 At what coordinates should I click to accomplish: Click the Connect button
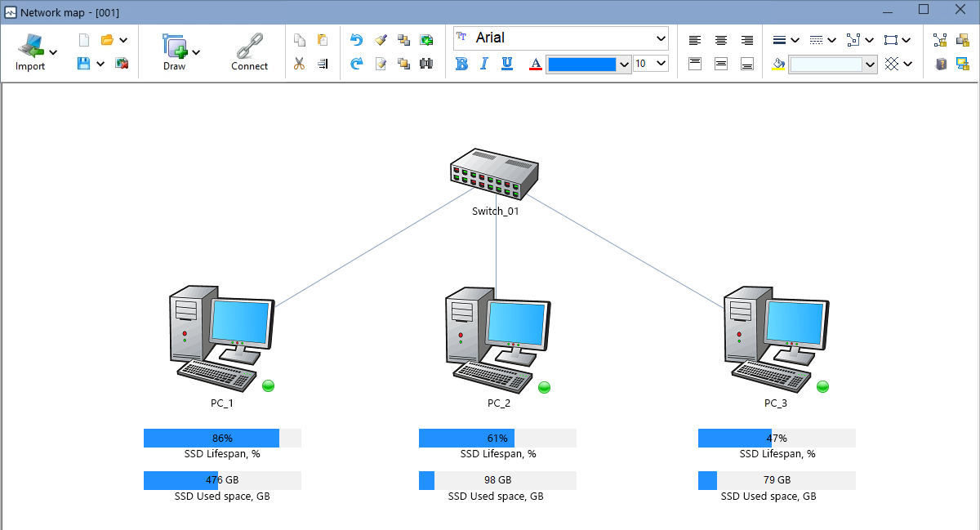point(249,52)
